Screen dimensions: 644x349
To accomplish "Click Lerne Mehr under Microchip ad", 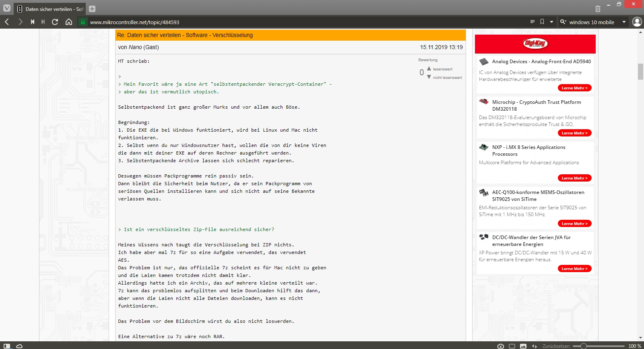I will (574, 133).
